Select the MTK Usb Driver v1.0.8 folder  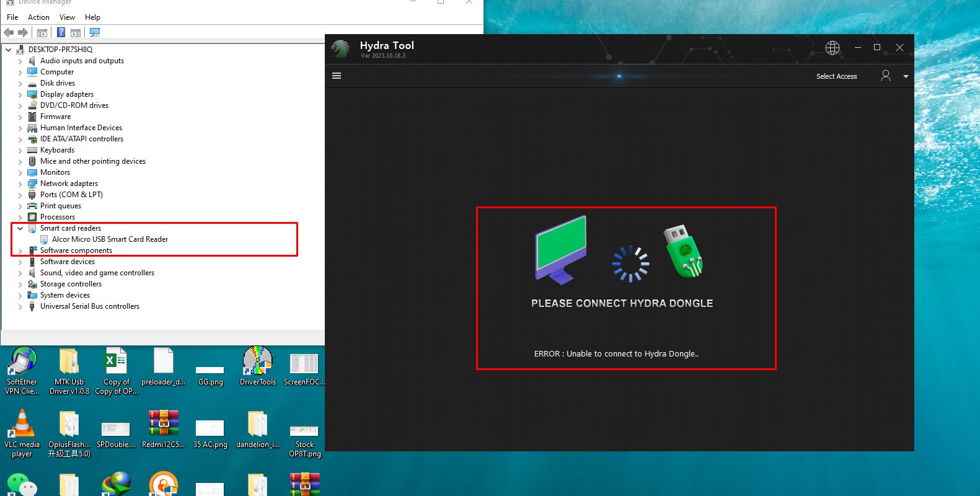(69, 371)
